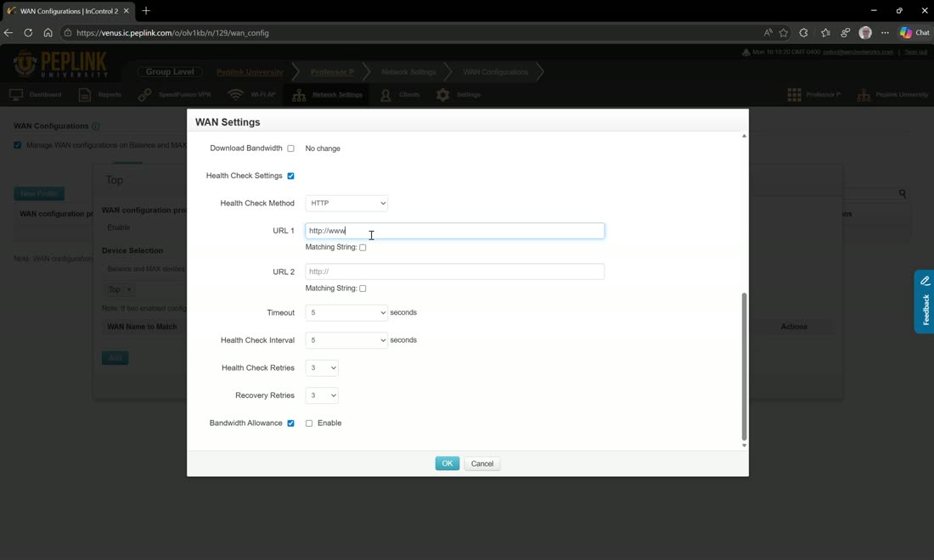Close the WAN Configurations browser tab
This screenshot has width=934, height=560.
point(126,11)
